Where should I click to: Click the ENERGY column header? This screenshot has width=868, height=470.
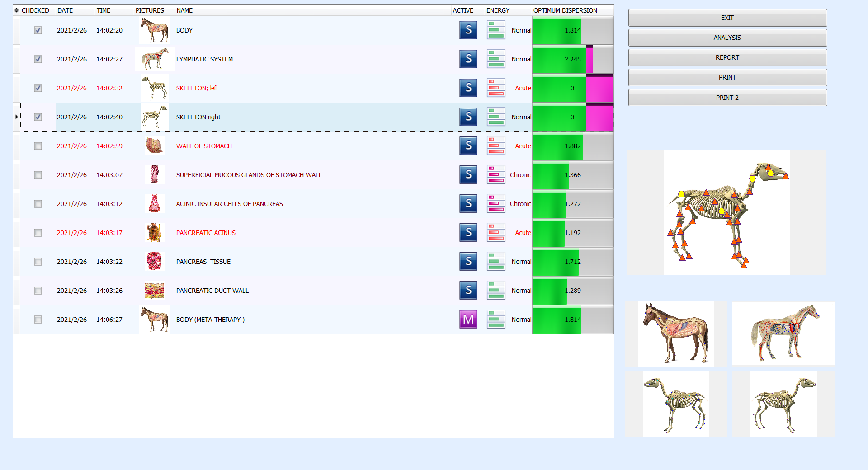(x=508, y=10)
